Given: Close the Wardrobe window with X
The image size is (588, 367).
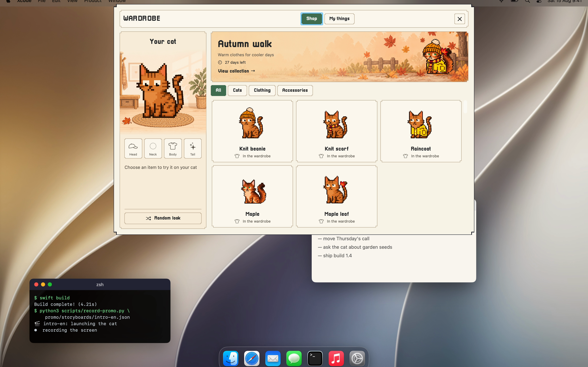Looking at the screenshot, I should [x=459, y=19].
